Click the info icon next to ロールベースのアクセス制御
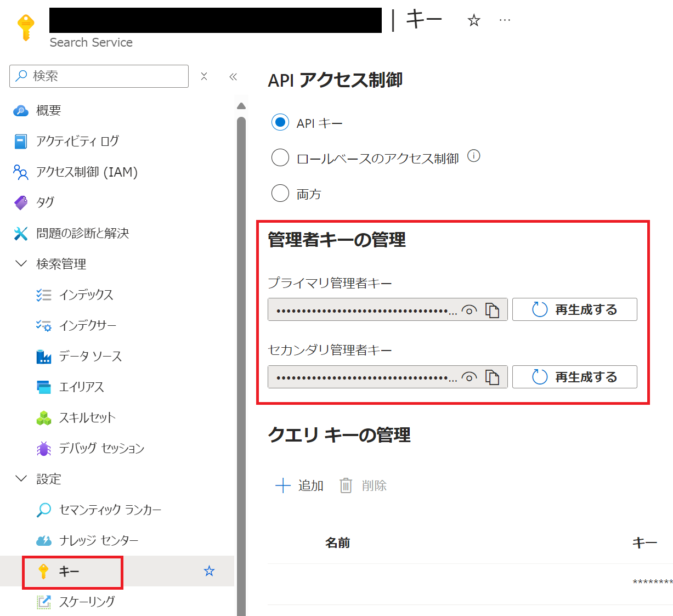 (x=474, y=156)
